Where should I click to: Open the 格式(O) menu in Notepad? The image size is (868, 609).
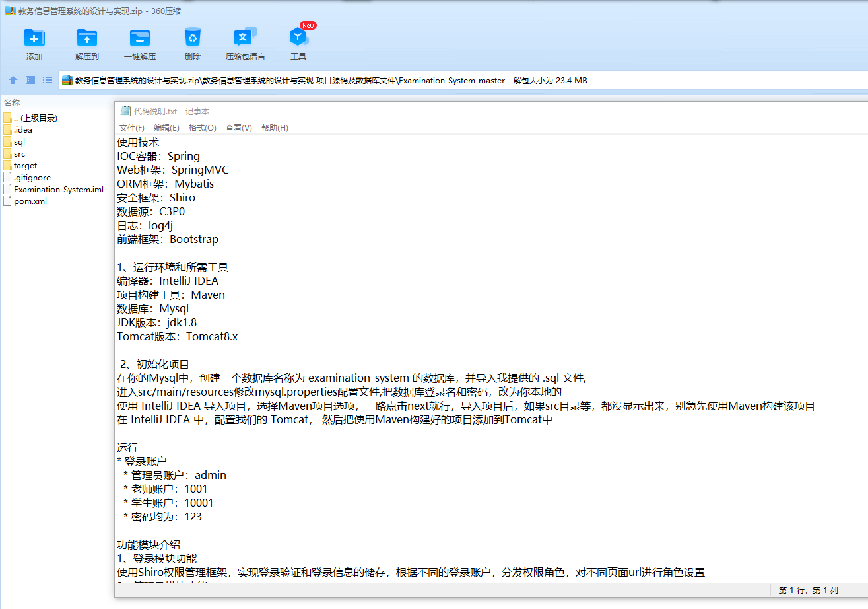click(203, 128)
